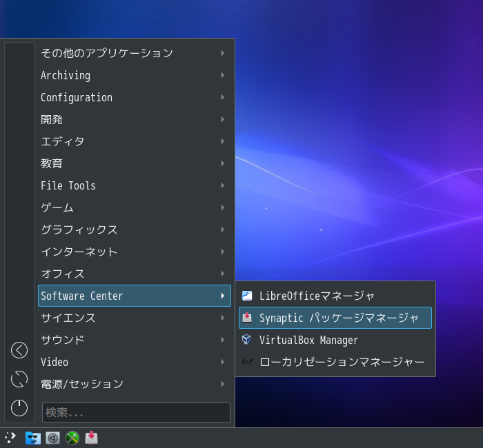Open the Archiving category
Screen dimensions: 483x448
point(135,75)
